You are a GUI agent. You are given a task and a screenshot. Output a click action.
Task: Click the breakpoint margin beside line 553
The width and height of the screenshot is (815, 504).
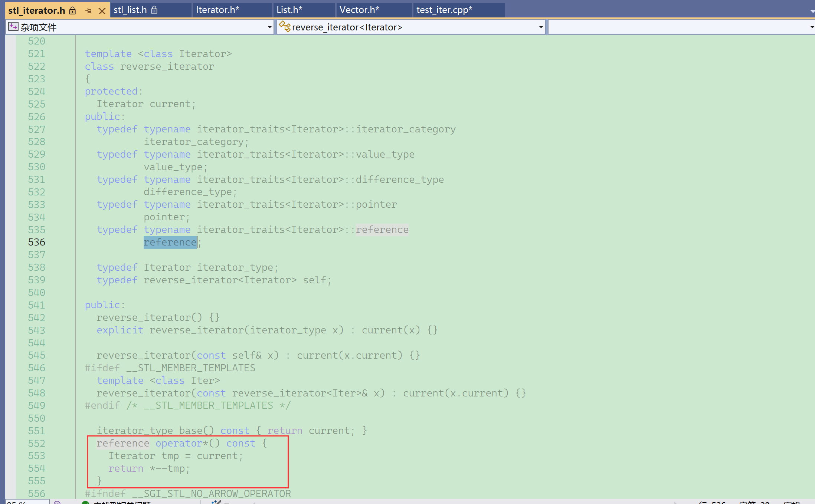[10, 456]
